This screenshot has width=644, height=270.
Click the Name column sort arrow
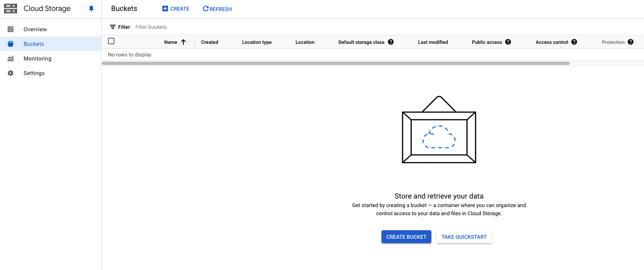click(x=183, y=42)
